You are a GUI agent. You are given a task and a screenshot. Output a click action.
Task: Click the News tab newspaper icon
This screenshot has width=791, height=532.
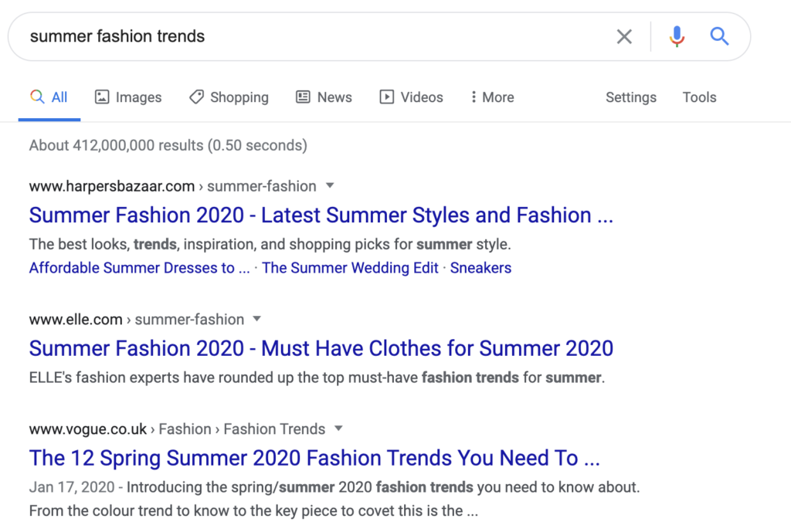coord(303,97)
